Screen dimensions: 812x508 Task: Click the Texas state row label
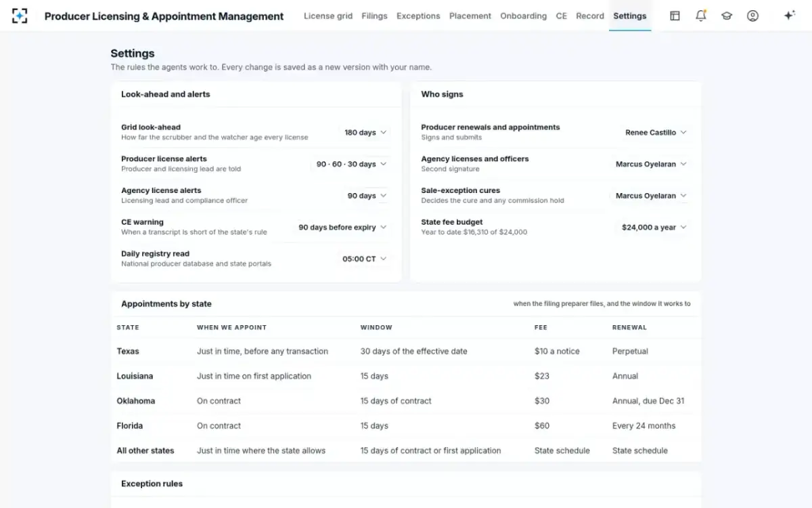(x=128, y=352)
